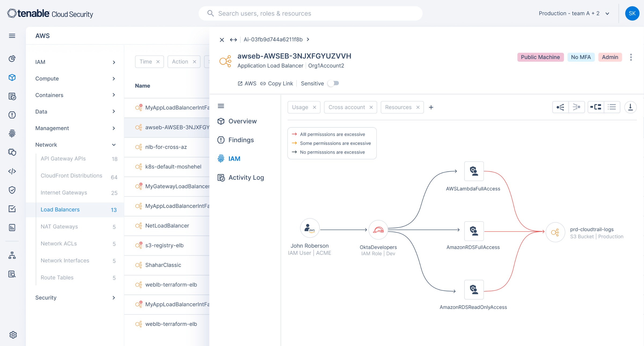
Task: Download the IAM graph
Action: point(630,107)
